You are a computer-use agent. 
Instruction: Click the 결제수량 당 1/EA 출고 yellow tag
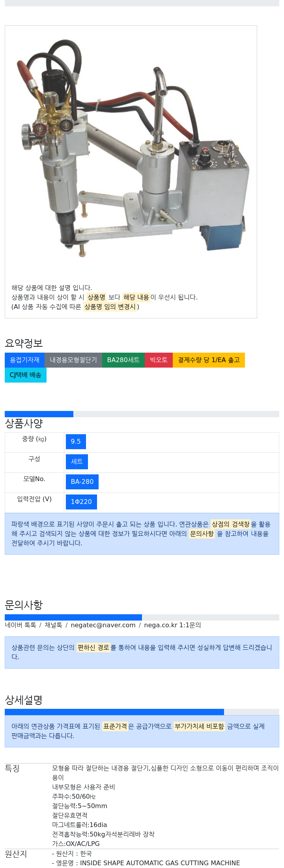pos(209,360)
